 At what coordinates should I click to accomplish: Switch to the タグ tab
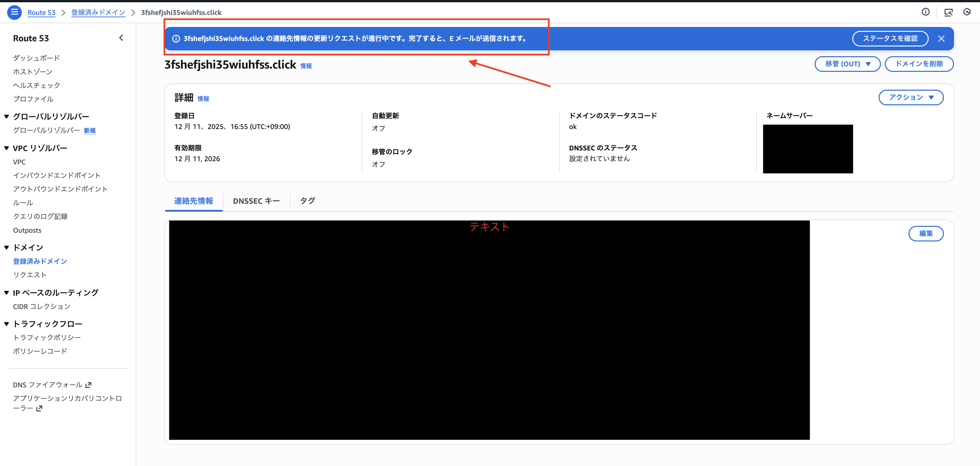(307, 201)
